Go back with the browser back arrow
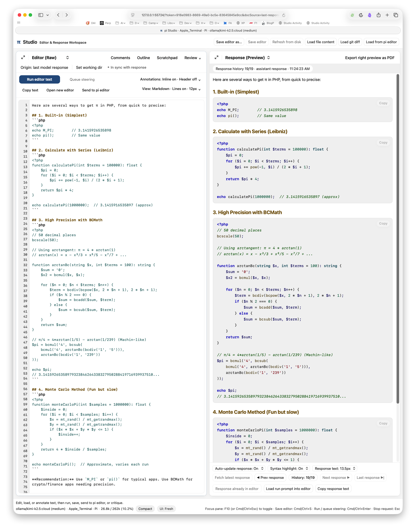The image size is (416, 532). [x=58, y=15]
